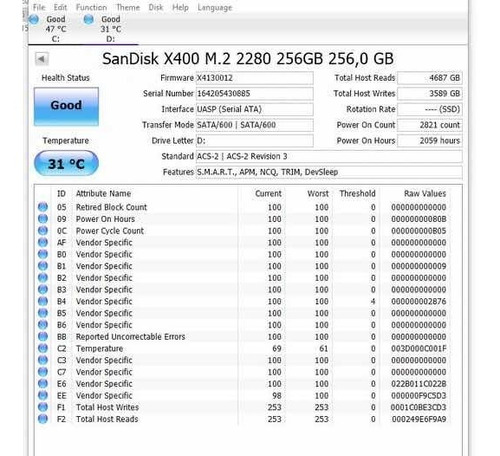The height and width of the screenshot is (456, 500).
Task: Click Rotation Rate value (SSD)
Action: (430, 109)
